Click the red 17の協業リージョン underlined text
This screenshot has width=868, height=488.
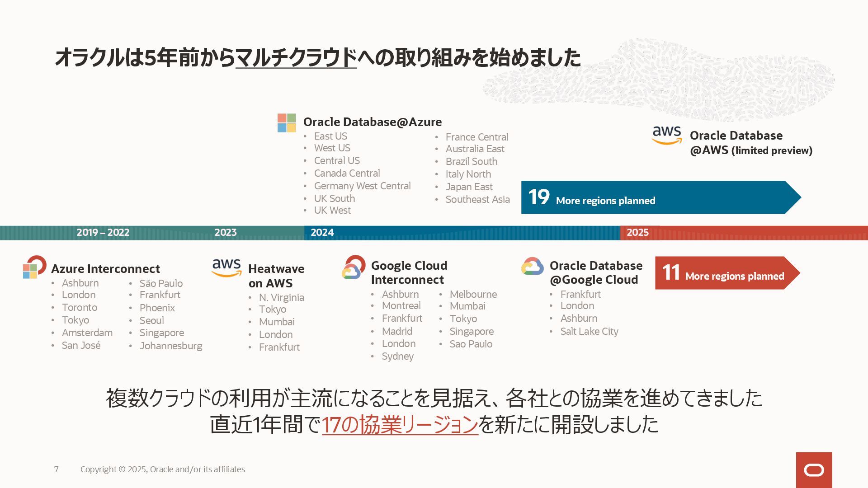tap(400, 424)
